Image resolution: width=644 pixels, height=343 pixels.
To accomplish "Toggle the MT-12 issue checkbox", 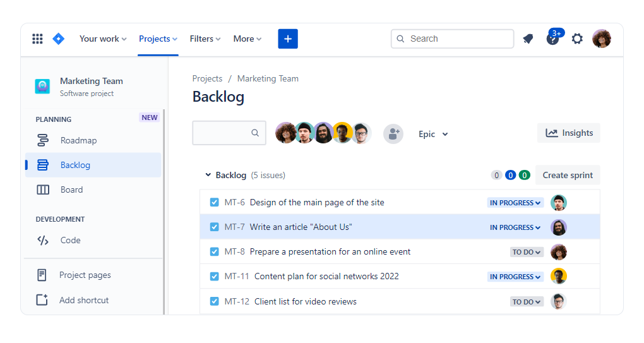I will pyautogui.click(x=215, y=301).
